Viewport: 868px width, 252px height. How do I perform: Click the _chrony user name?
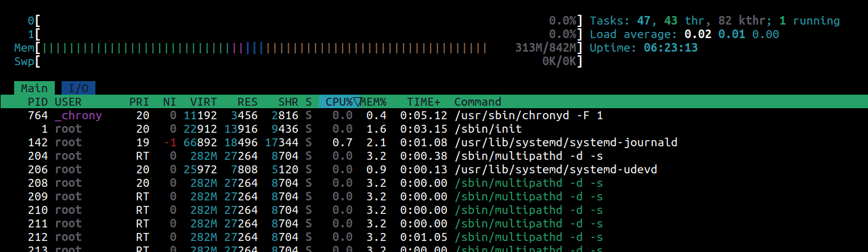pos(78,116)
